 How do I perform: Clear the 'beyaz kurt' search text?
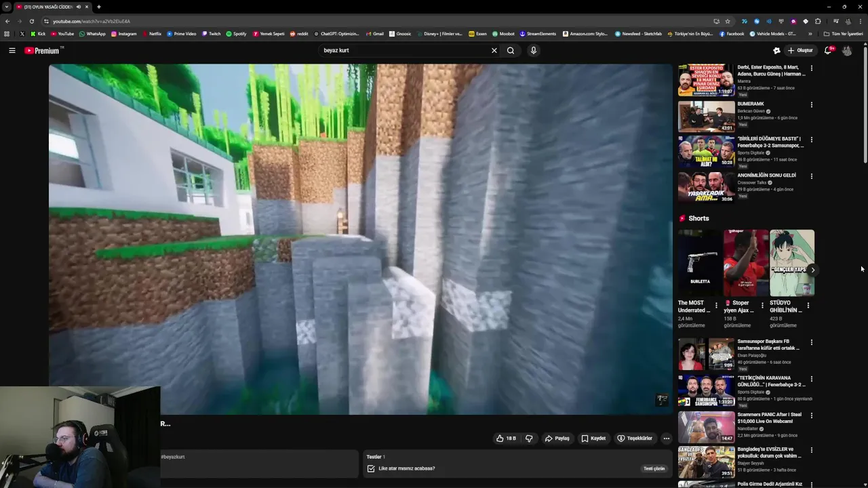[x=494, y=50]
